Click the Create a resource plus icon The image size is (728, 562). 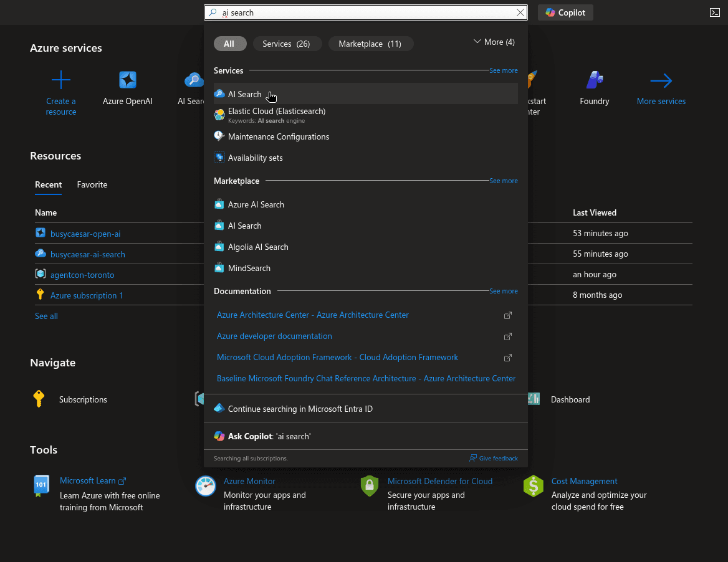pos(60,80)
